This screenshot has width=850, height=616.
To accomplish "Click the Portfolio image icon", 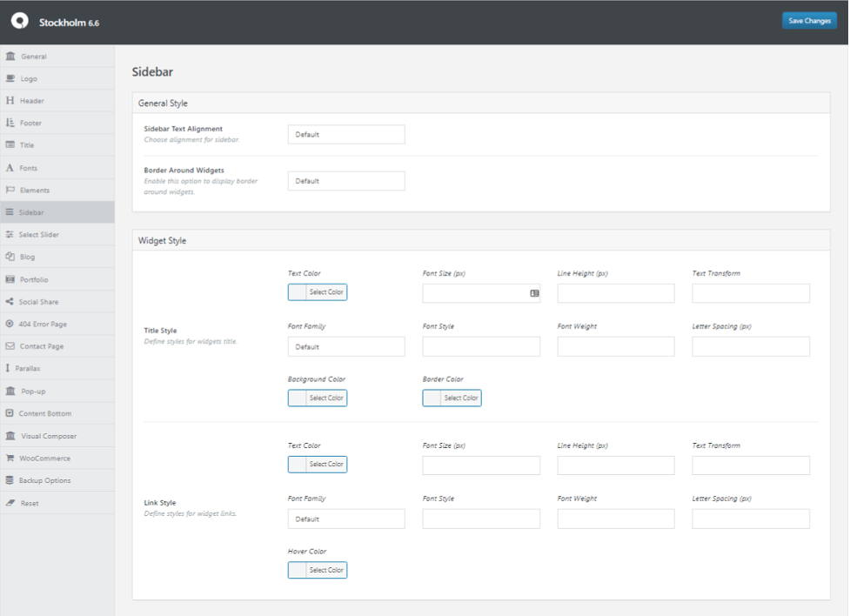I will point(10,279).
